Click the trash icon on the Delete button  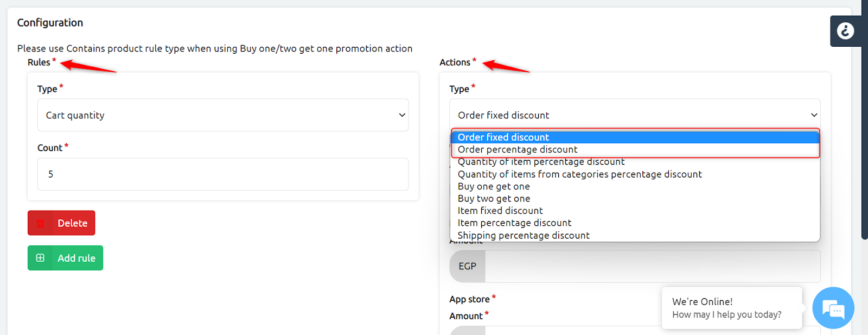[x=40, y=223]
